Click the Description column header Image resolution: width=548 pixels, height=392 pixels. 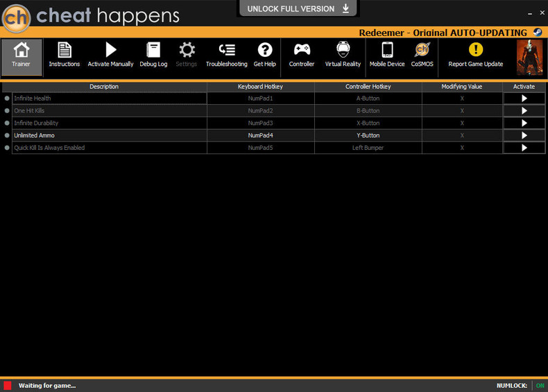[x=104, y=87]
